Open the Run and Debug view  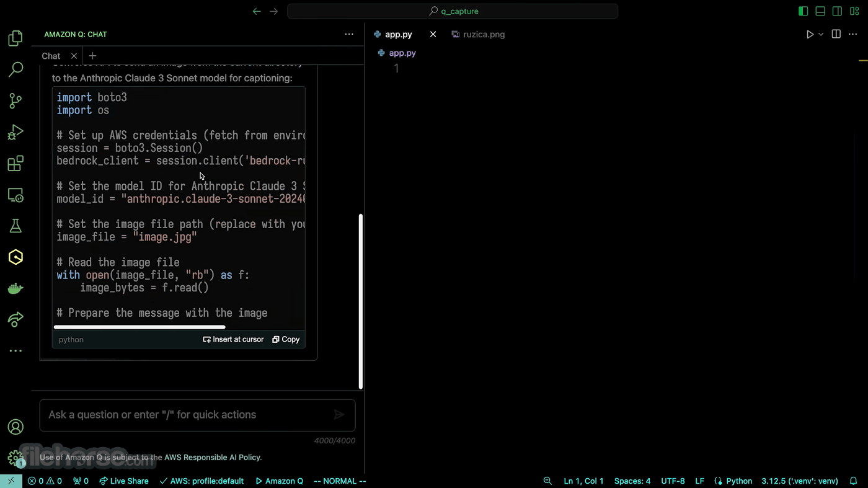(15, 132)
